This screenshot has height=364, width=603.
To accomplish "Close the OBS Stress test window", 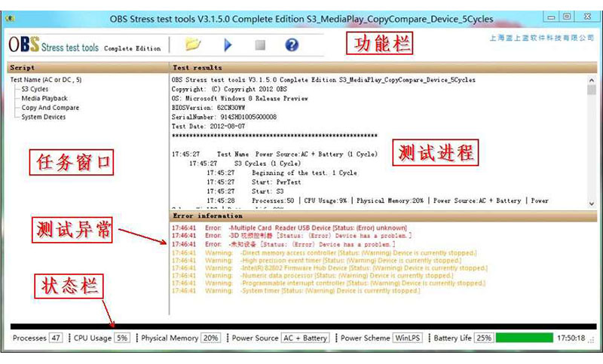I will [587, 17].
